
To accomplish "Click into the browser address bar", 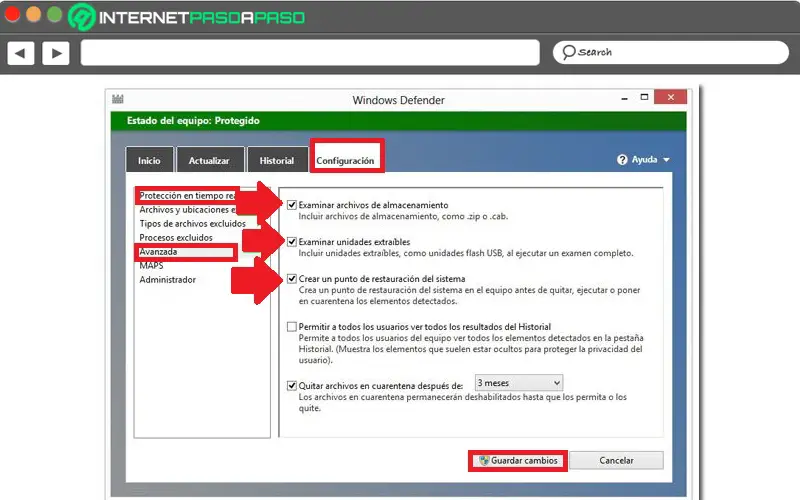I will click(310, 53).
